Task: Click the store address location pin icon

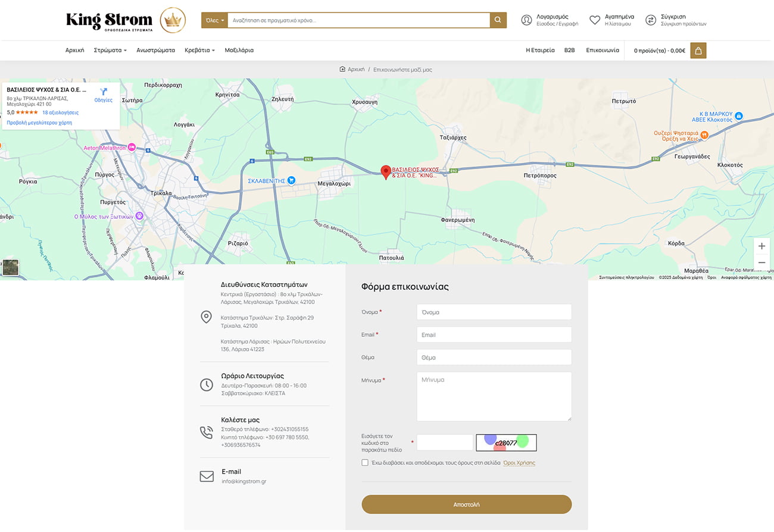Action: coord(206,317)
